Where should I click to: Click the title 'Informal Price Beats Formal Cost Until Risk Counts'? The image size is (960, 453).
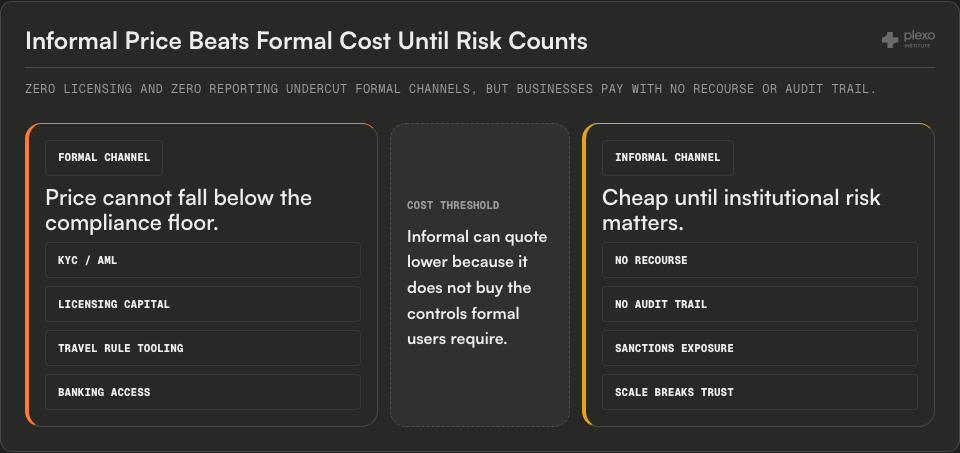(x=306, y=41)
